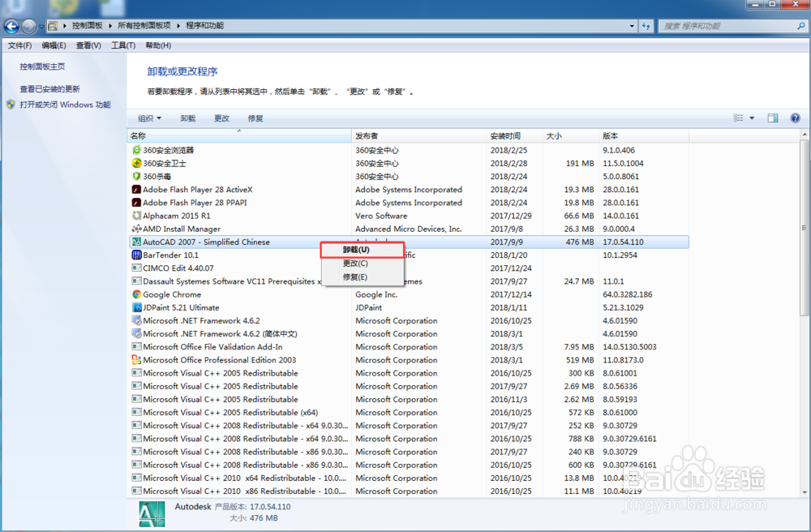The image size is (811, 532).
Task: Open the recent pages dropdown arrow
Action: click(41, 27)
